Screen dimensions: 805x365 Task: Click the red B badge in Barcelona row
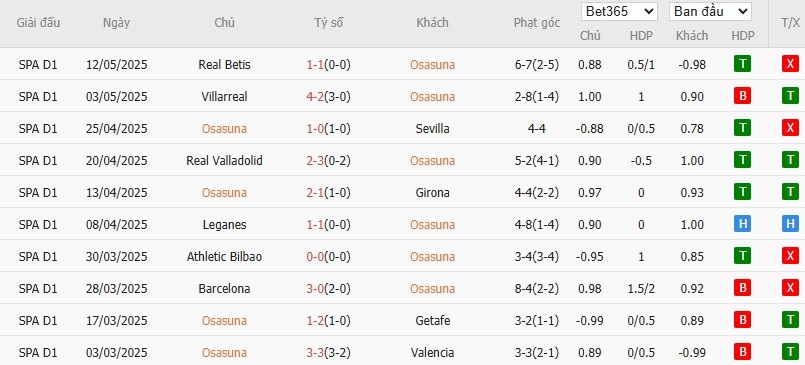[742, 289]
